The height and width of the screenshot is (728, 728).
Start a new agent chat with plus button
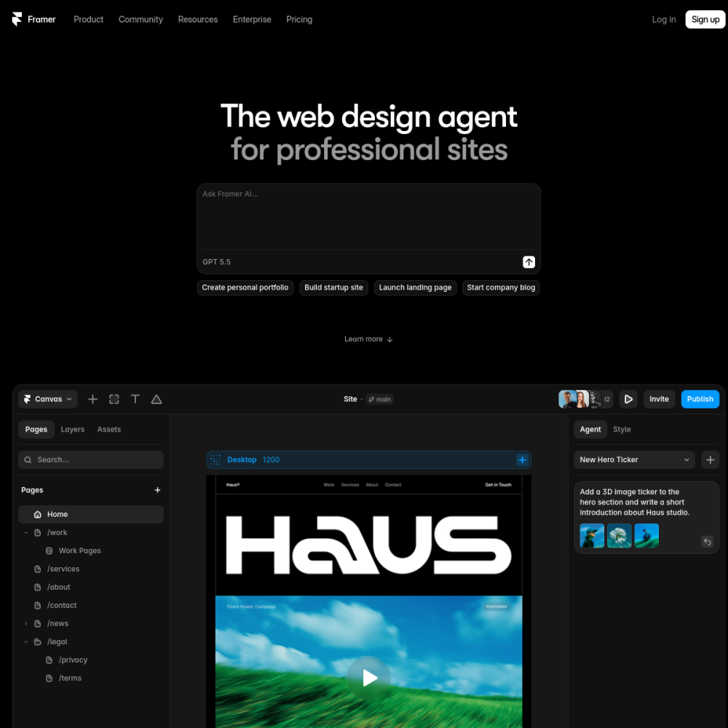(x=710, y=459)
